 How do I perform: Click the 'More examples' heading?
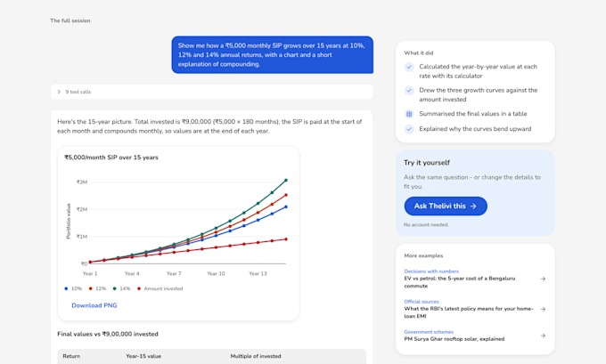click(423, 255)
